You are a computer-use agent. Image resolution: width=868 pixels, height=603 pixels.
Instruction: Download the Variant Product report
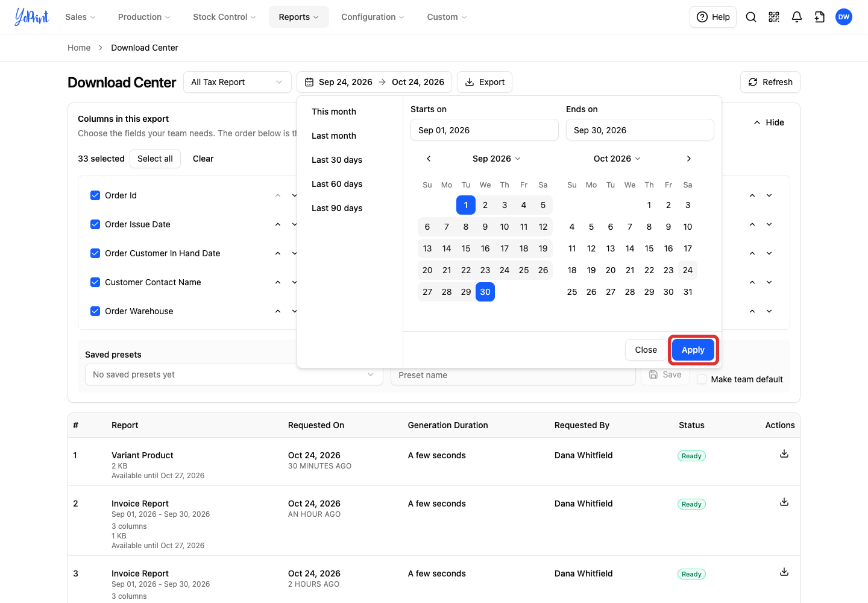784,453
